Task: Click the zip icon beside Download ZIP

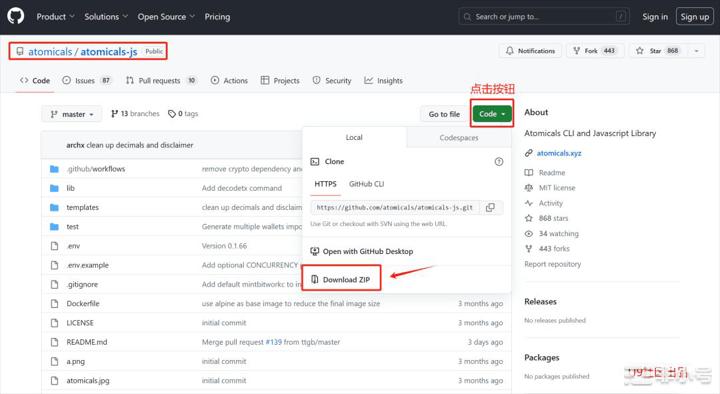Action: click(315, 279)
